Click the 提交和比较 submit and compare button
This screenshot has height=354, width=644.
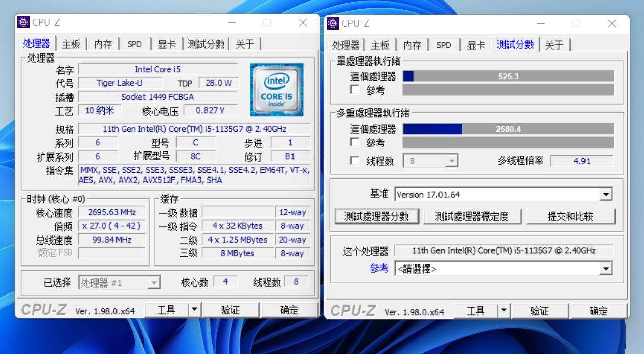pos(570,216)
